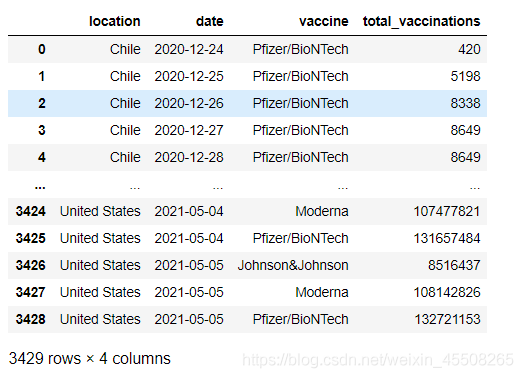Screen dimensions: 523x378
Task: Click the ellipsis truncated row index
Action: tap(40, 187)
